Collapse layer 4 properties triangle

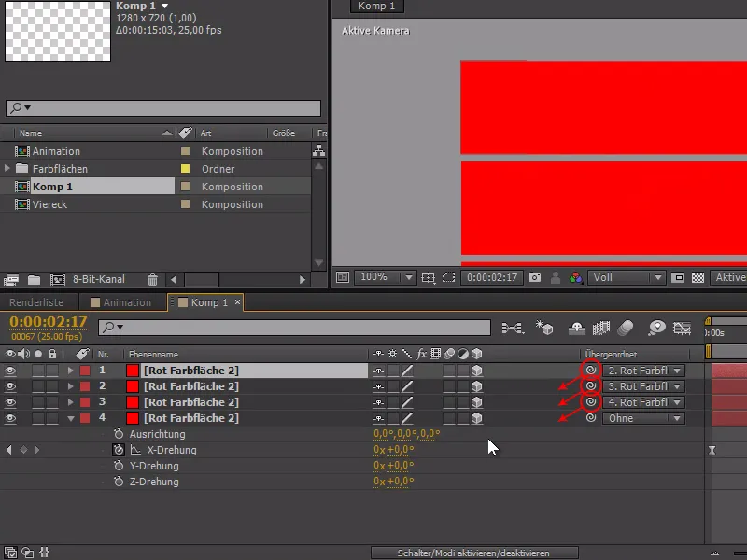click(71, 418)
